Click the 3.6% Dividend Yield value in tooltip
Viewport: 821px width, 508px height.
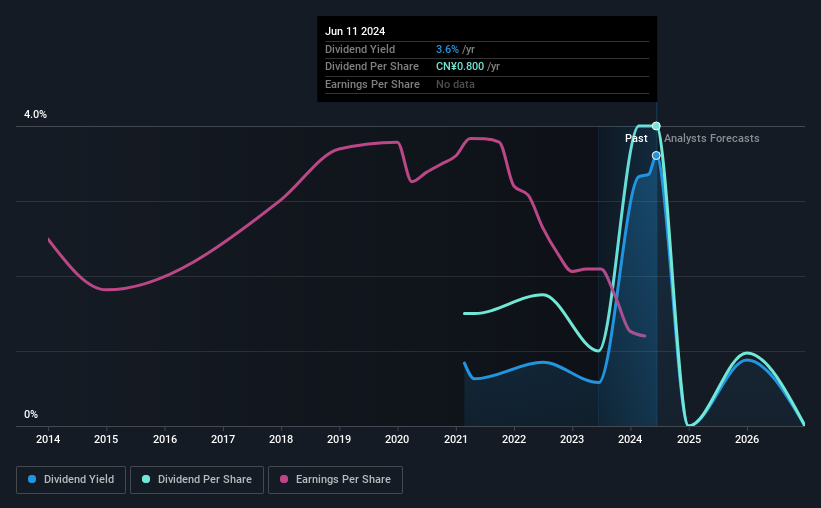447,49
